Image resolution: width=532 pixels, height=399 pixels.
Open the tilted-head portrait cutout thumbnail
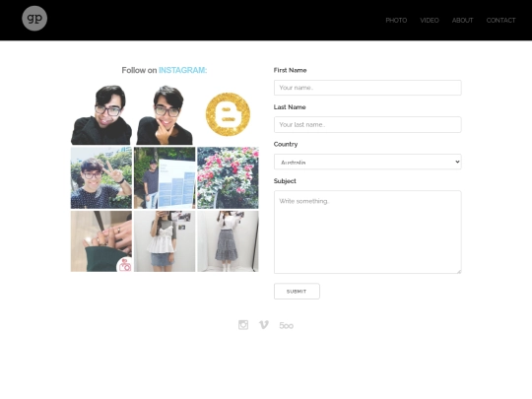click(x=101, y=114)
